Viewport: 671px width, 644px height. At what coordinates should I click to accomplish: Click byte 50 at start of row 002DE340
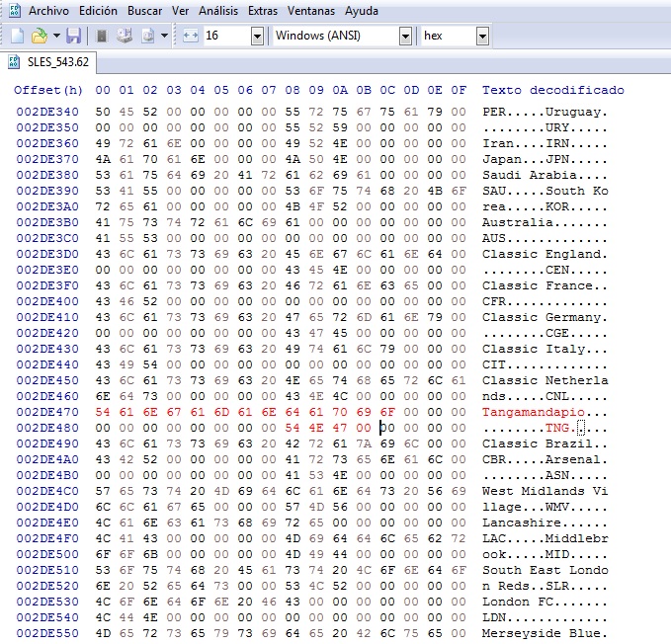point(103,112)
